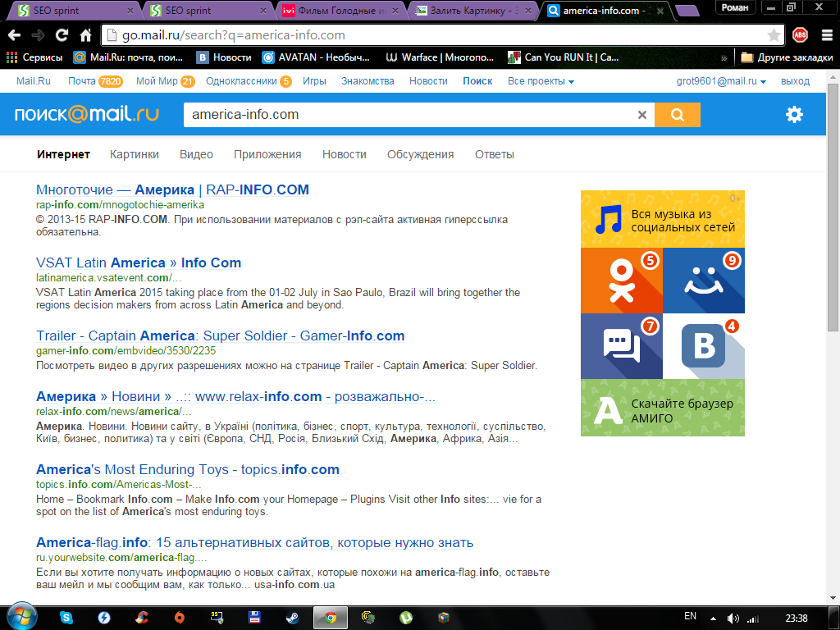Switch to the Картинки search tab

click(134, 155)
